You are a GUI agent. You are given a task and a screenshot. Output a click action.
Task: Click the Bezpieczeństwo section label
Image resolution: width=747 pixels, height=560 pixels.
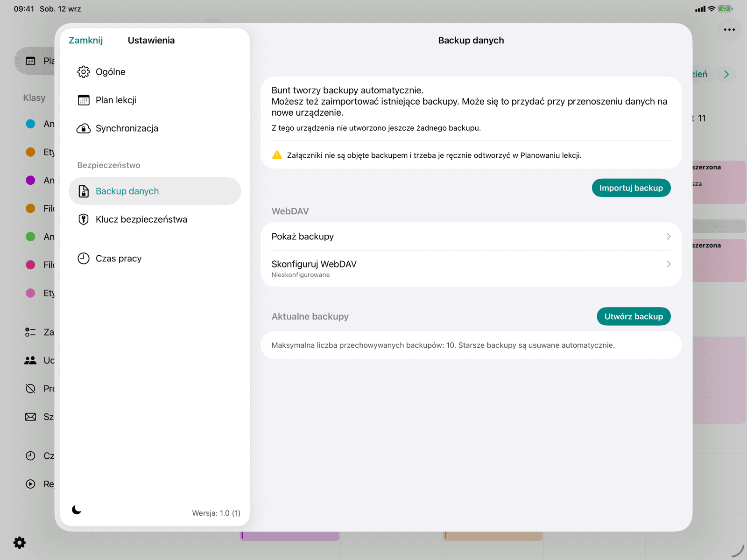[109, 165]
